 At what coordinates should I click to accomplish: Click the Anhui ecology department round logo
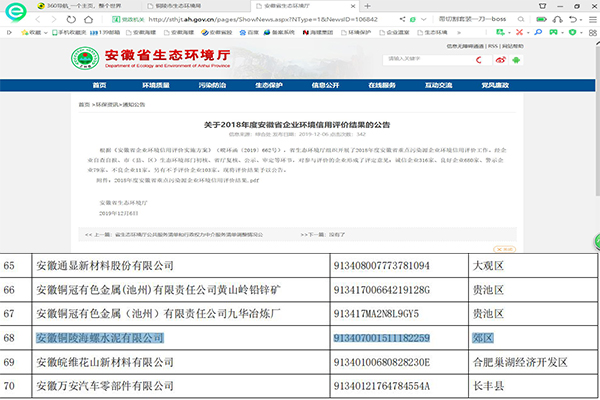85,58
